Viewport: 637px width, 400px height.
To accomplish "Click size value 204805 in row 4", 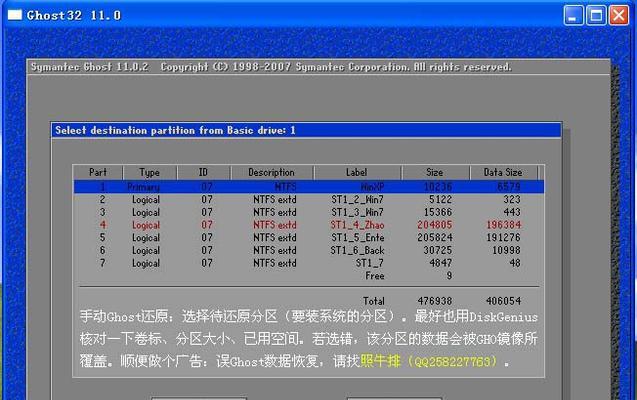I will [434, 225].
